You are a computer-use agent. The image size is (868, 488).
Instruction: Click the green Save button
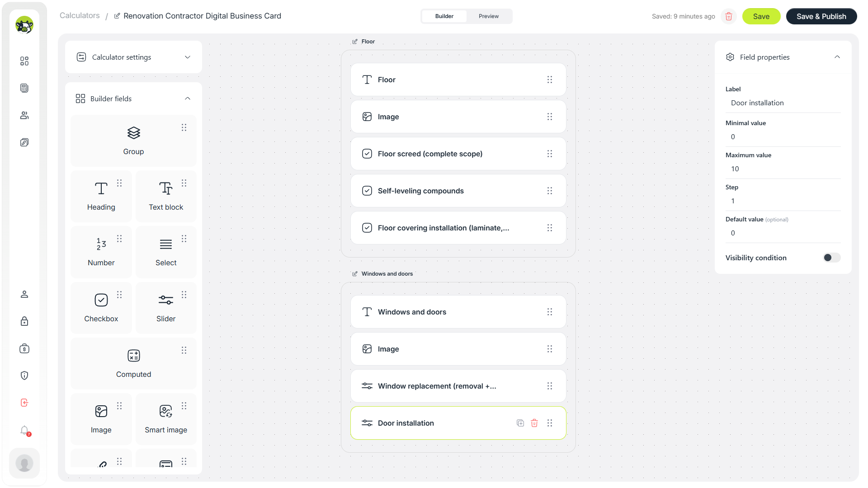761,16
